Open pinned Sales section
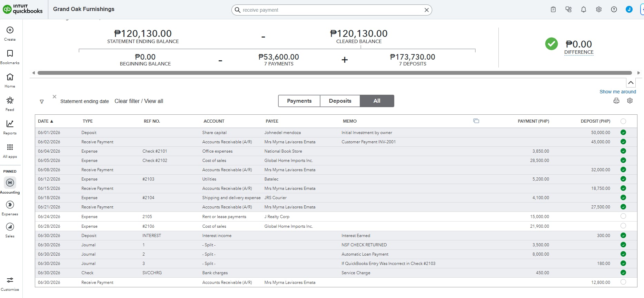This screenshot has height=298, width=644. pos(10,230)
